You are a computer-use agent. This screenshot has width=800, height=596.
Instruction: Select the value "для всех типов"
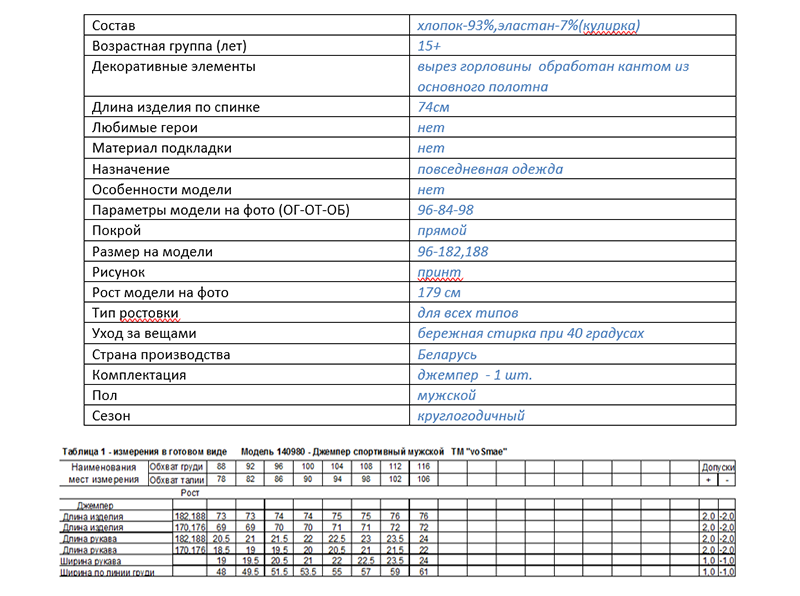[467, 313]
